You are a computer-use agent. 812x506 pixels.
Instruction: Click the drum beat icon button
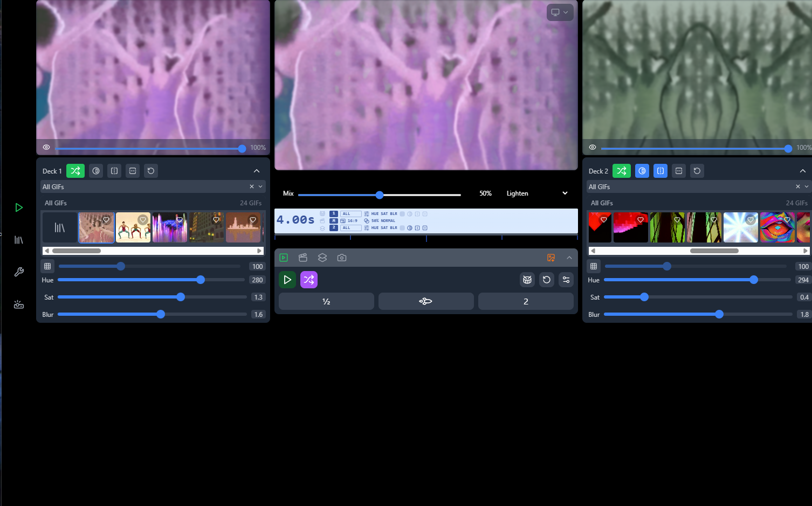click(527, 280)
